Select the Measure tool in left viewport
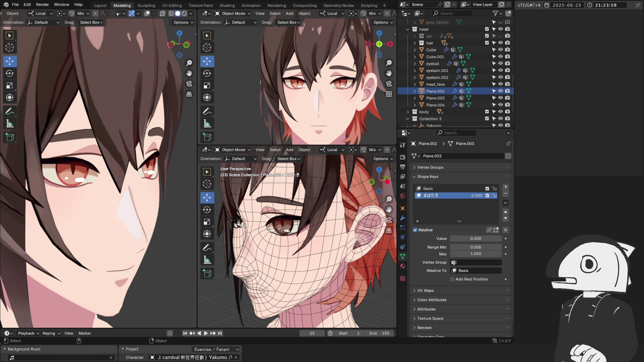644x362 pixels. [x=10, y=124]
